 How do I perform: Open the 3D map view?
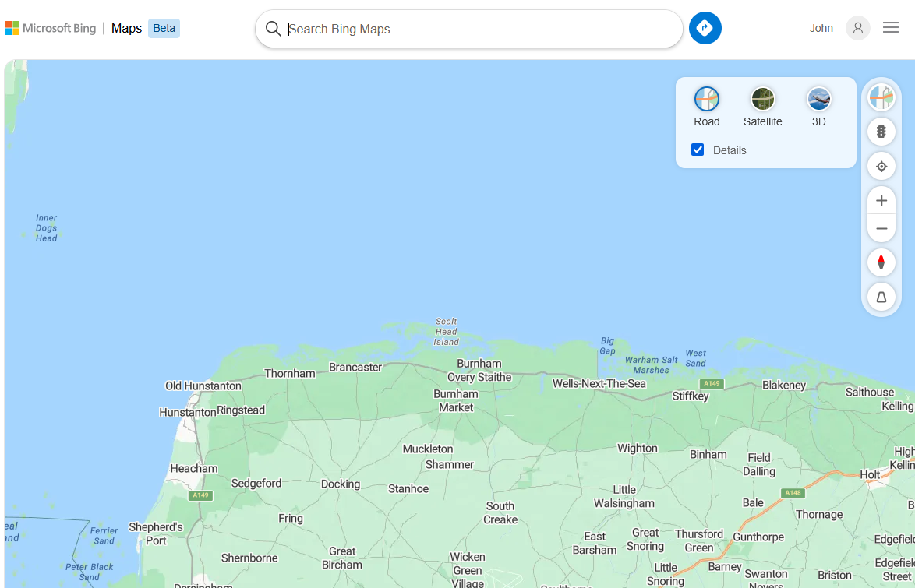pos(818,100)
